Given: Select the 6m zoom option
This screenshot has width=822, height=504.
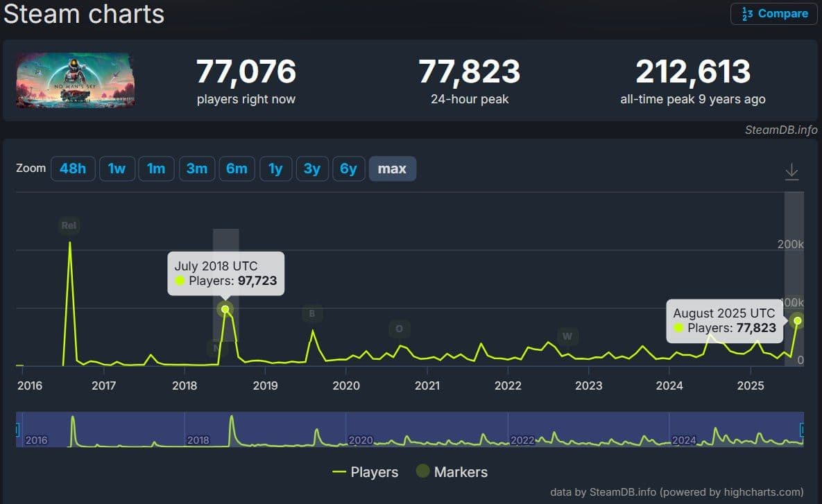Looking at the screenshot, I should coord(237,168).
